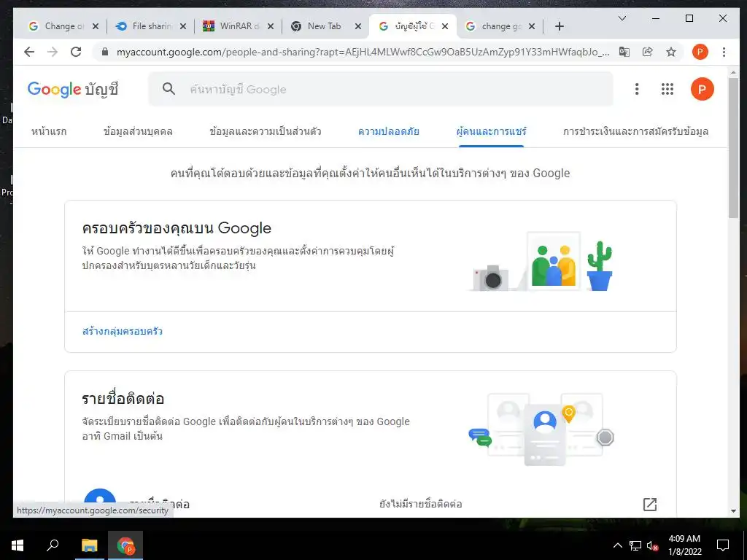
Task: Open Chrome profile avatar P in toolbar
Action: [x=700, y=52]
